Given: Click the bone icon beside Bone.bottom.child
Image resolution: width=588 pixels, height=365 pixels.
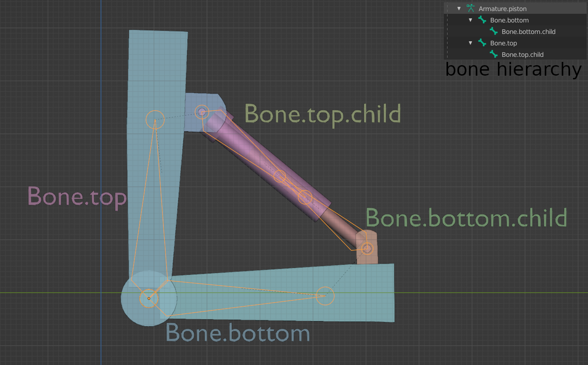Looking at the screenshot, I should point(493,31).
